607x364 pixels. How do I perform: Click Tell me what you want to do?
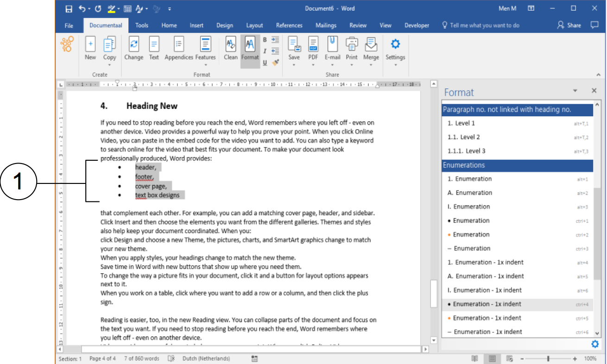pos(481,25)
